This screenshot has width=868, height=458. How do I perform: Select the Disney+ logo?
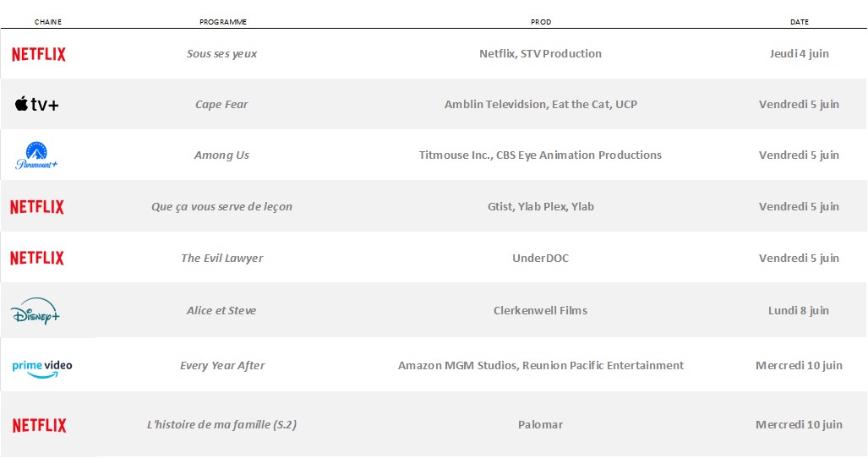pos(35,312)
